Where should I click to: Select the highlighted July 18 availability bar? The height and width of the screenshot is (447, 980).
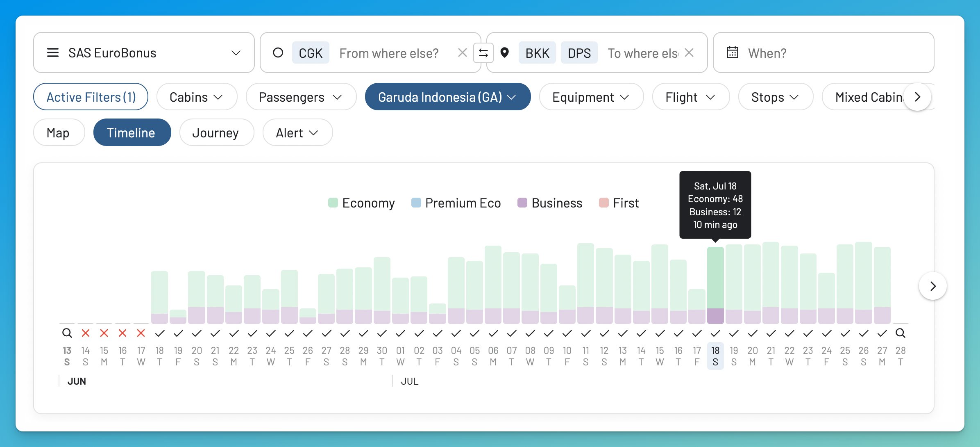pyautogui.click(x=715, y=285)
